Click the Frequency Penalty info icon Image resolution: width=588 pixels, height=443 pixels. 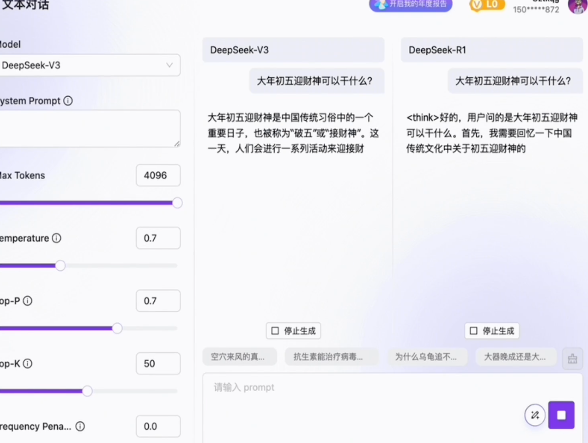80,426
